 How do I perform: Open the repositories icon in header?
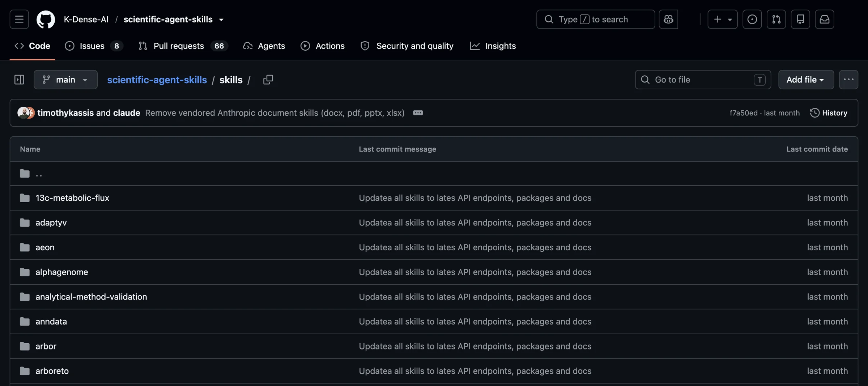pos(800,19)
